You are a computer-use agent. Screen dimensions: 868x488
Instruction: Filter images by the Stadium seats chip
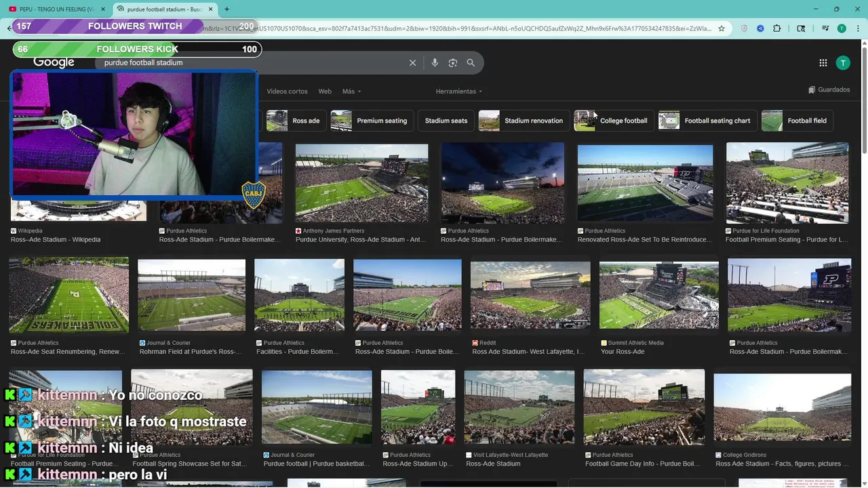(x=446, y=121)
